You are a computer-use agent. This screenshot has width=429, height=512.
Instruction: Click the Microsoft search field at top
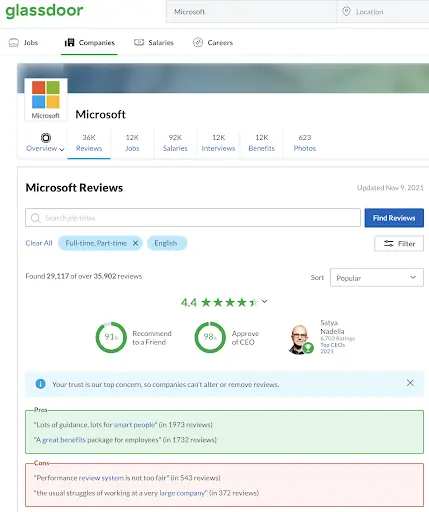252,12
